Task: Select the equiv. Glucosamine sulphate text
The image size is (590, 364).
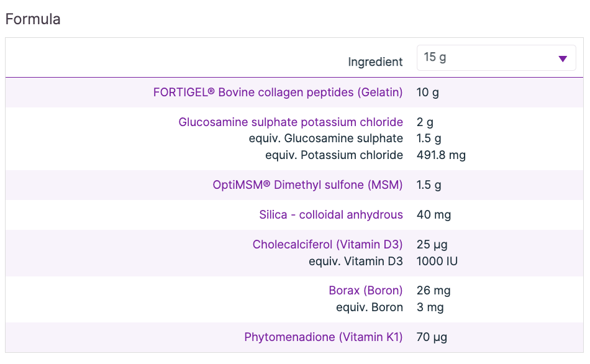Action: point(325,139)
